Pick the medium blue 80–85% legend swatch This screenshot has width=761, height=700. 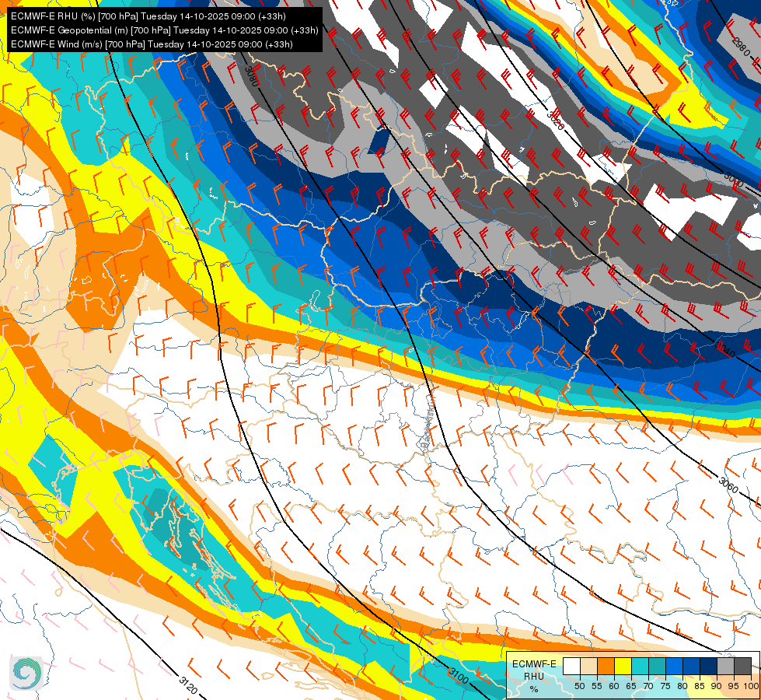[x=691, y=666]
